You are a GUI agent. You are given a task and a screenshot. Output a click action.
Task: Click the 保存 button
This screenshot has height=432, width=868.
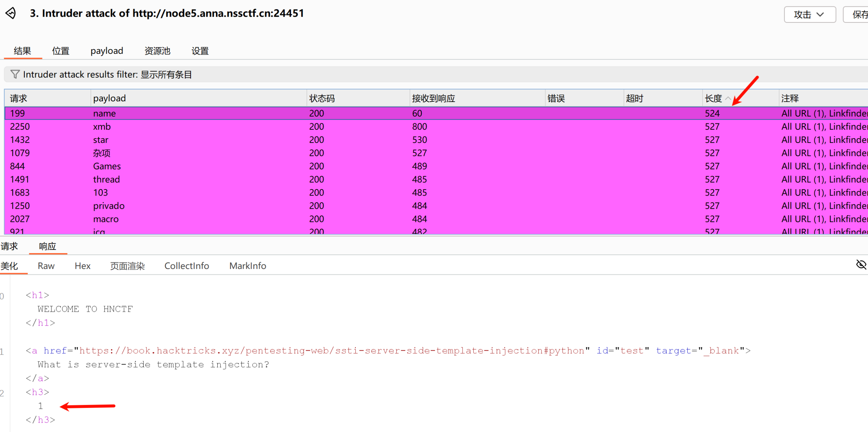(858, 15)
